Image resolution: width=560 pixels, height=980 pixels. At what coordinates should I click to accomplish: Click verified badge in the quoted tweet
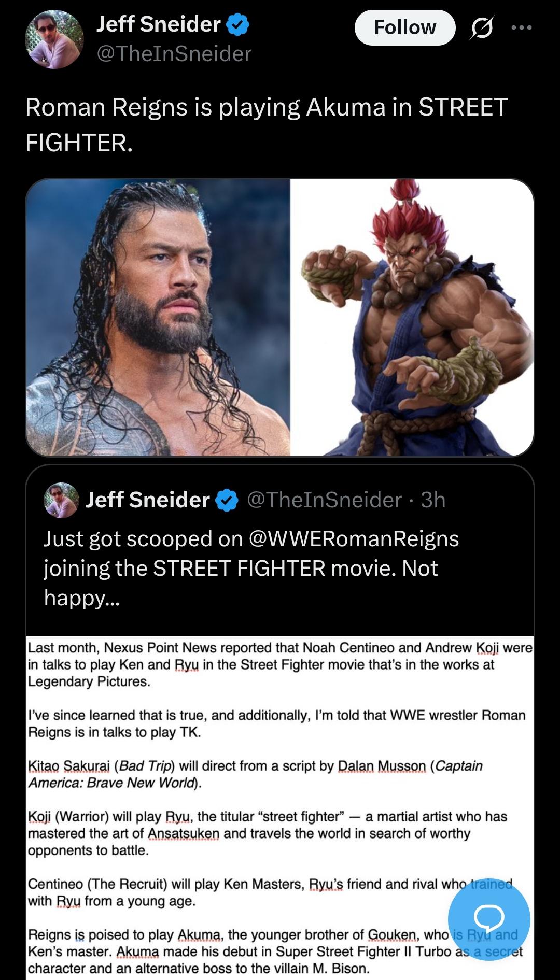click(227, 500)
